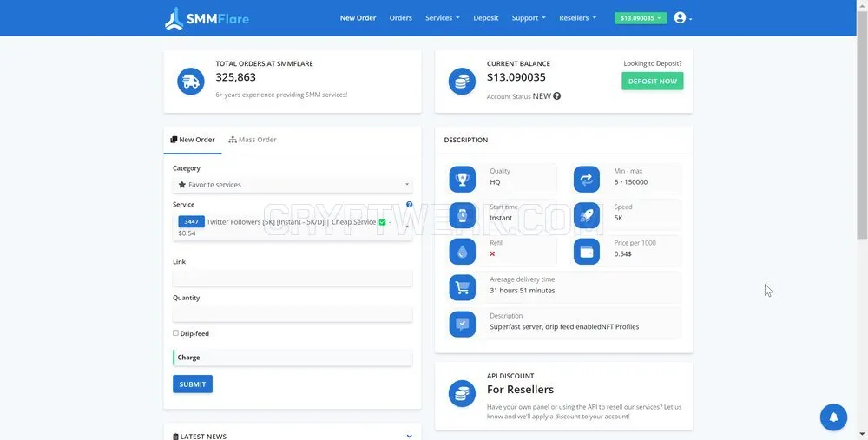Viewport: 868px width, 440px height.
Task: Click the 5 • 150000 min-max value
Action: (630, 182)
